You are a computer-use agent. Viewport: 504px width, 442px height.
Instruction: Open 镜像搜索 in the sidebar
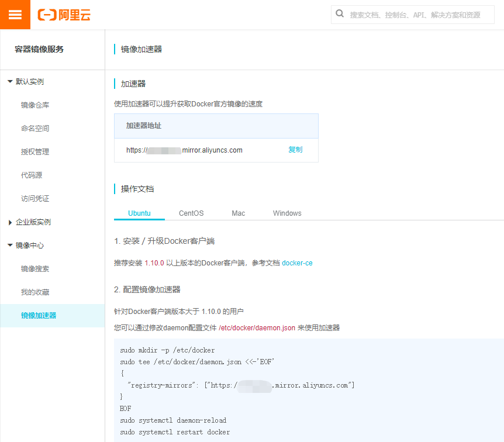35,269
